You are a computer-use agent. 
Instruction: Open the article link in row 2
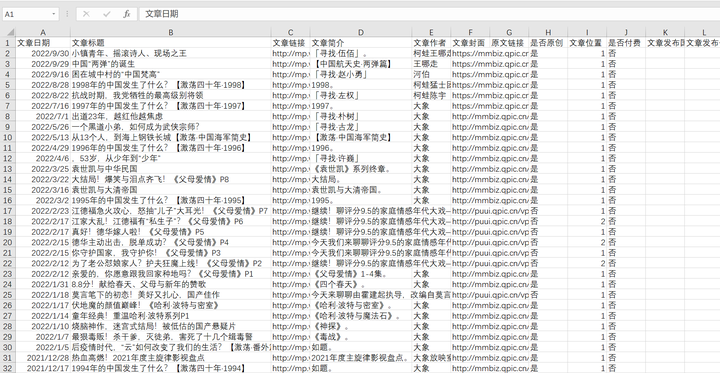[291, 53]
